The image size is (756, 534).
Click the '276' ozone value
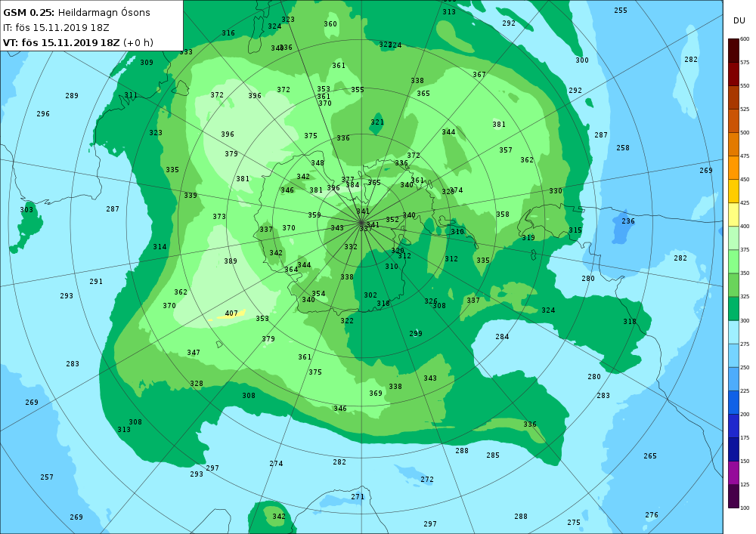coord(652,514)
